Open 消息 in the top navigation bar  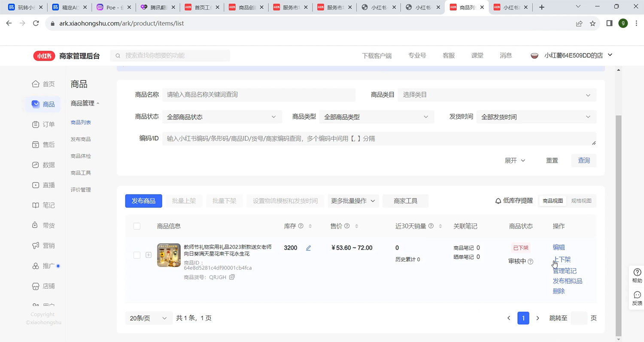505,55
